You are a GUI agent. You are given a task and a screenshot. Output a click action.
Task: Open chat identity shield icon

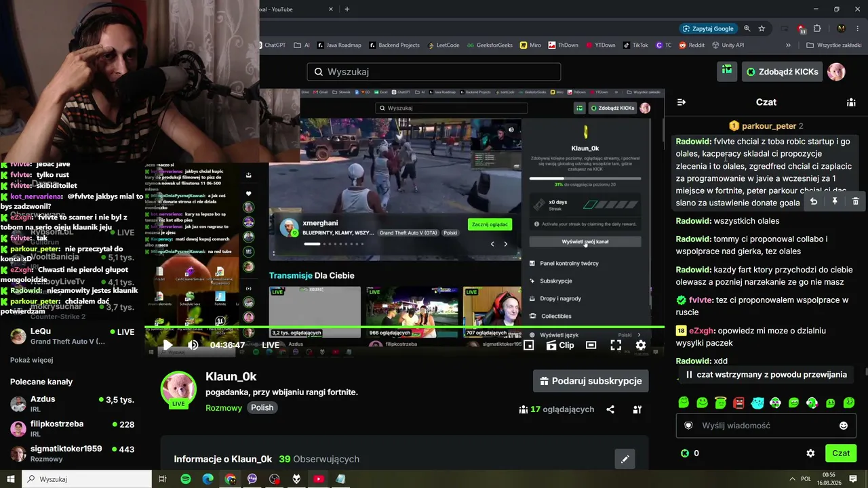coord(688,426)
